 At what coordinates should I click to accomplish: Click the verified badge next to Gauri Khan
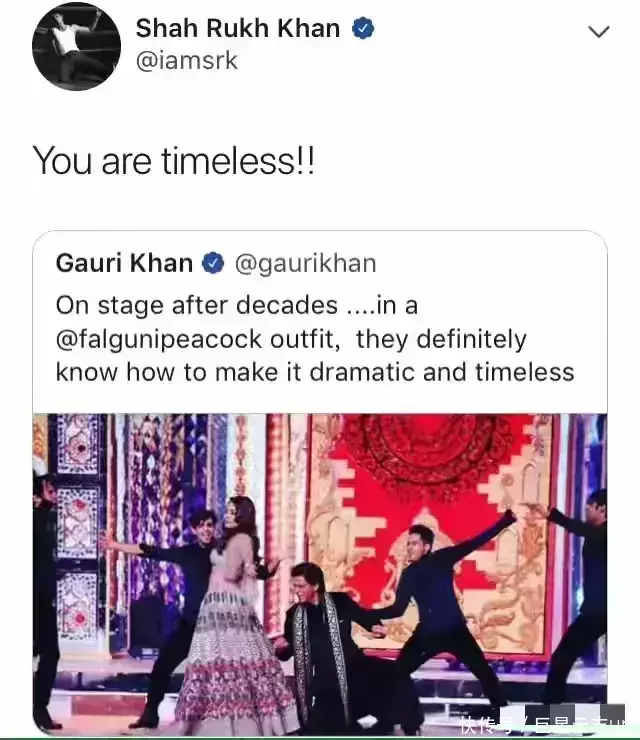(x=212, y=263)
